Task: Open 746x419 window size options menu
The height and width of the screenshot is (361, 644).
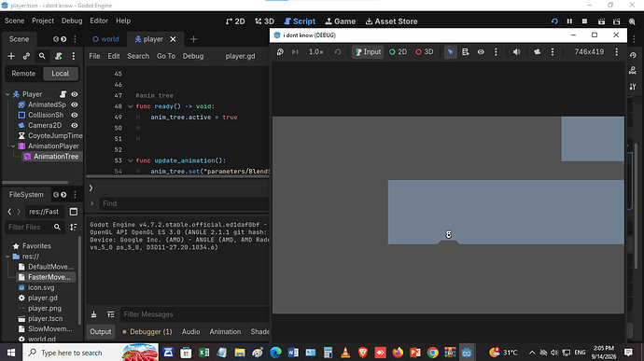Action: [x=617, y=51]
